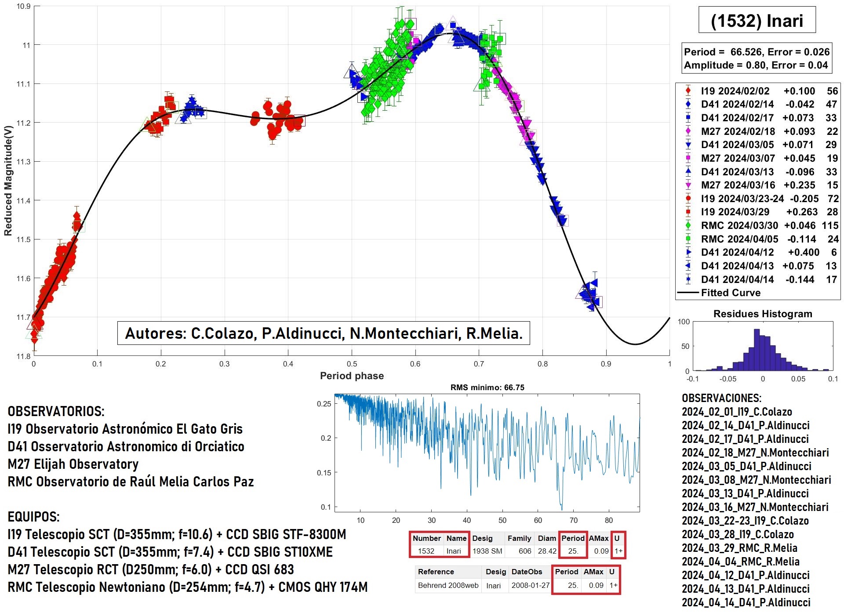Click the Reduced Magnitude(V) axis label
The height and width of the screenshot is (616, 844).
[x=8, y=181]
